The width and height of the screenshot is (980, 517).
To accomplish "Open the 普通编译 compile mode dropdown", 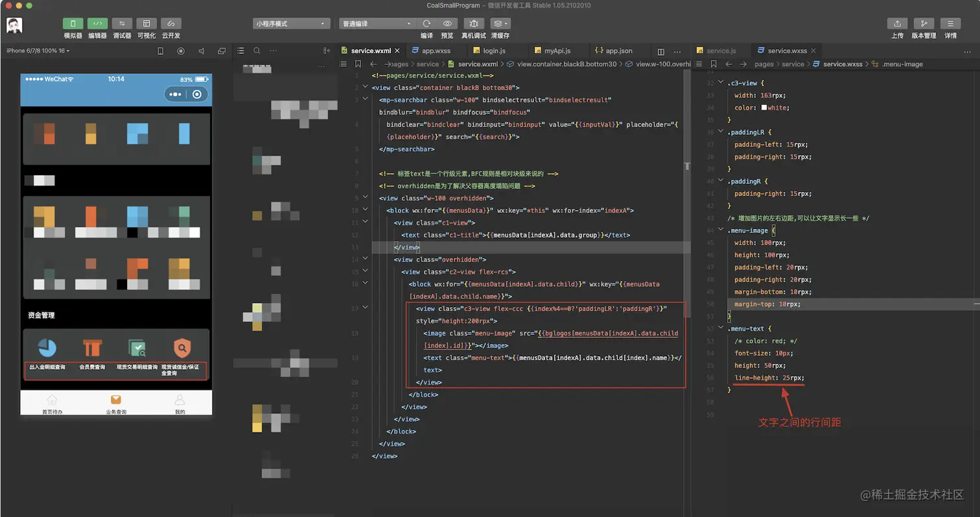I will tap(377, 23).
